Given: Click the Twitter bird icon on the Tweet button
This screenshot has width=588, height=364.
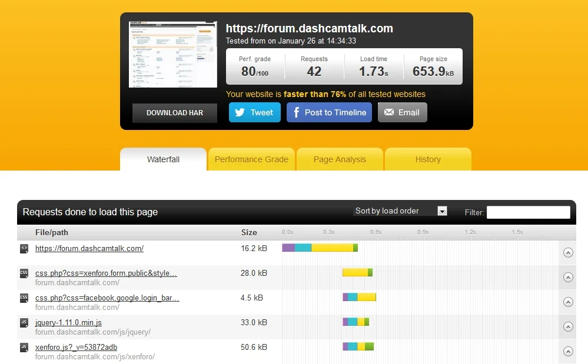Looking at the screenshot, I should 240,112.
